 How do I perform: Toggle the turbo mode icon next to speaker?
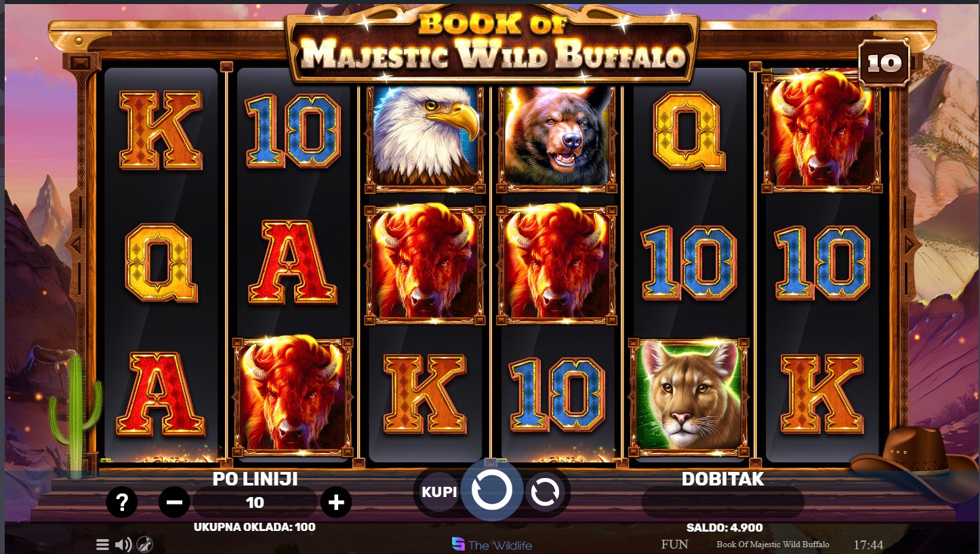click(144, 544)
